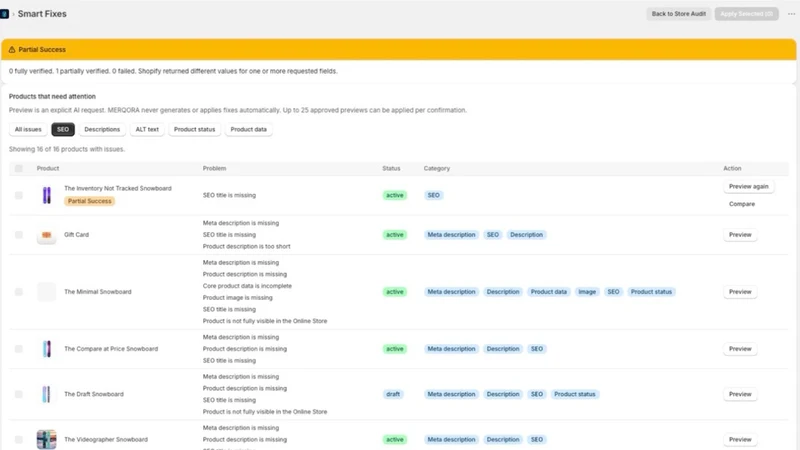The height and width of the screenshot is (450, 800).
Task: Click Gift Card's active status badge
Action: [x=394, y=235]
